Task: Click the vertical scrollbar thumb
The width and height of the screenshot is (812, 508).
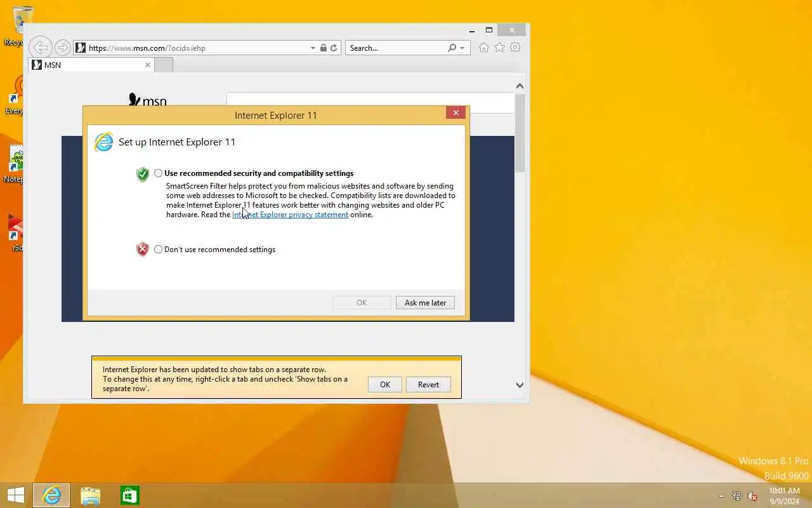Action: click(520, 133)
